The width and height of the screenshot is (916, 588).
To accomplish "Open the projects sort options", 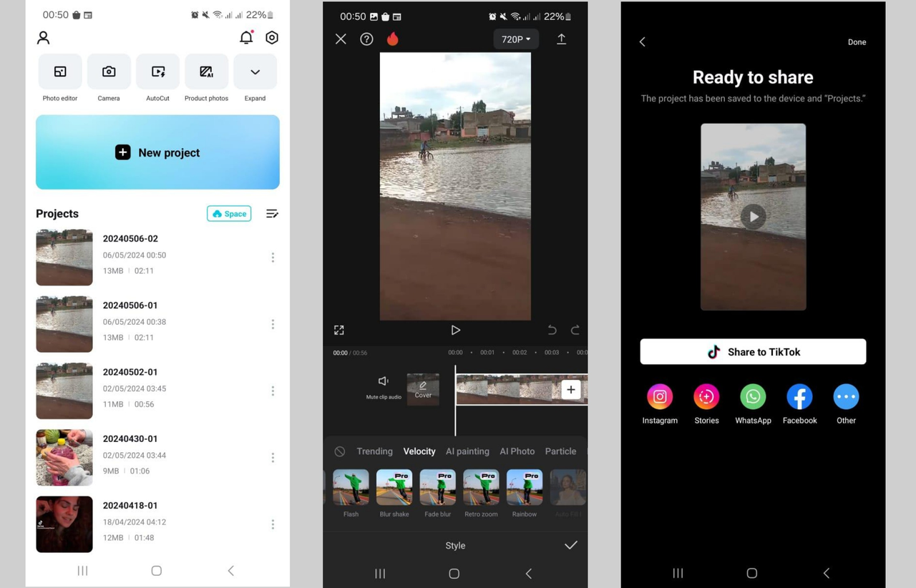I will [x=272, y=213].
